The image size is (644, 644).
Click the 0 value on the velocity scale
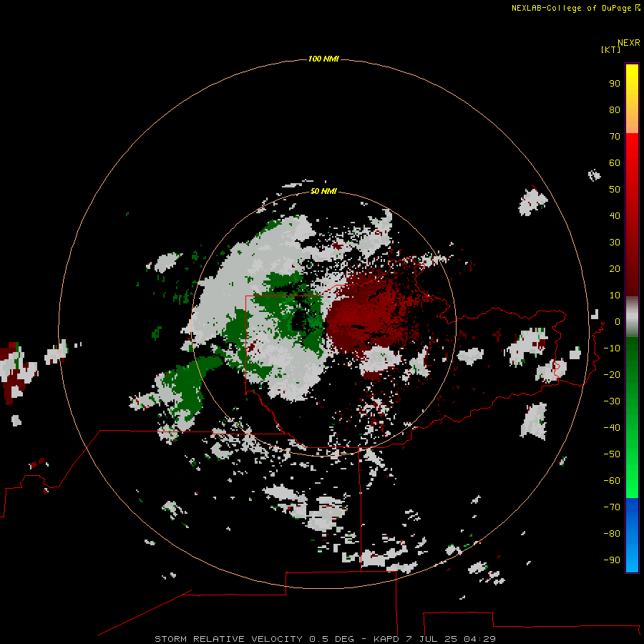(618, 322)
